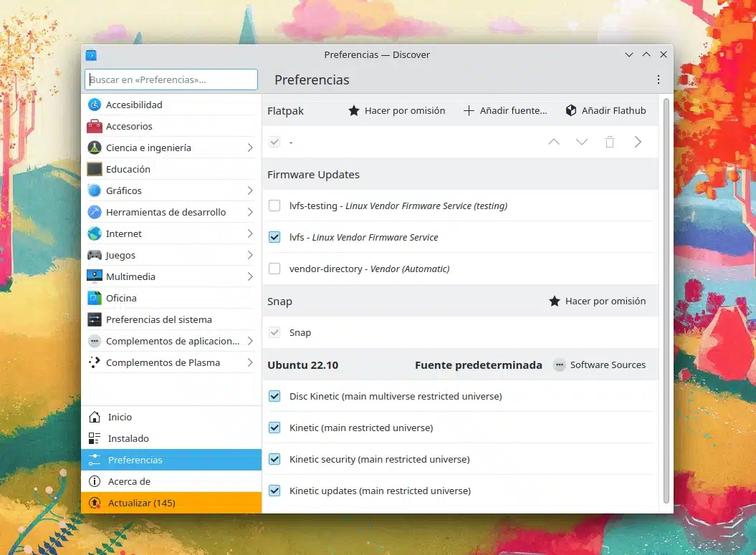Click the Firmware Updates section heading
756x555 pixels.
(313, 175)
